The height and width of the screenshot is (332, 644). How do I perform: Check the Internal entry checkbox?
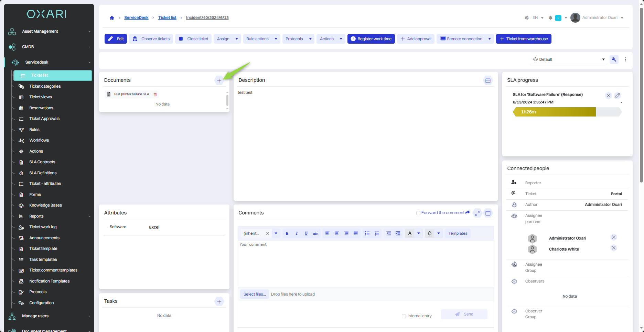coord(404,316)
